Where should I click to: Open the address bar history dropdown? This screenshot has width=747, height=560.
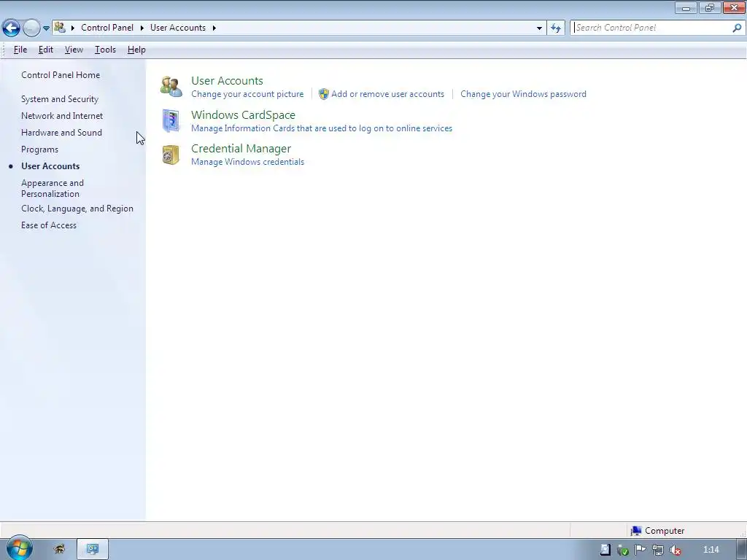coord(539,28)
